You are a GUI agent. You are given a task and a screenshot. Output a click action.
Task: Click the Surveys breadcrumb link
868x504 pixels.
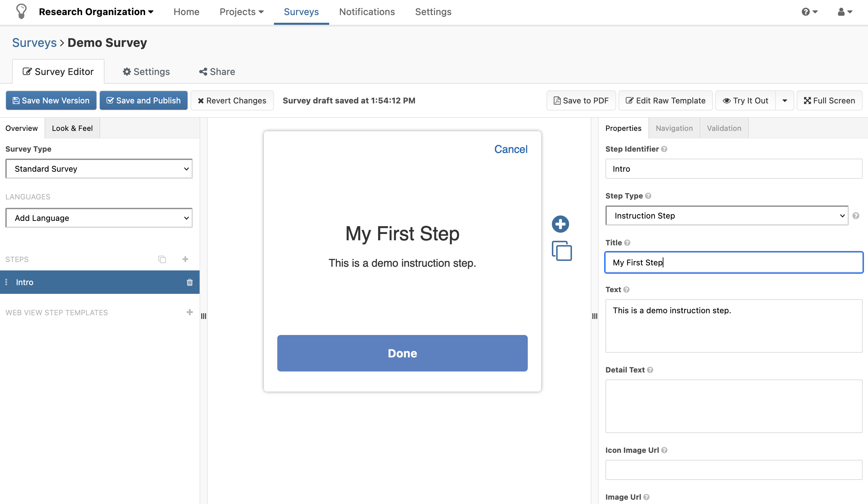click(x=34, y=43)
